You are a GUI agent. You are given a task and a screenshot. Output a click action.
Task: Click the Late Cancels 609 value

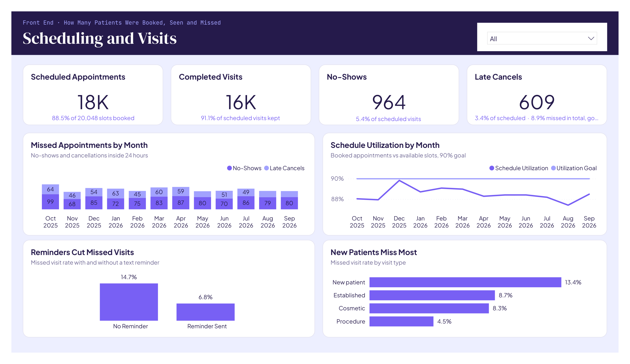pyautogui.click(x=537, y=102)
